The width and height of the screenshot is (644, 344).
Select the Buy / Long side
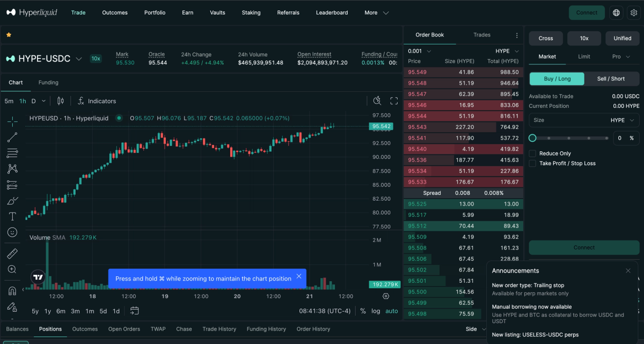[x=557, y=79]
